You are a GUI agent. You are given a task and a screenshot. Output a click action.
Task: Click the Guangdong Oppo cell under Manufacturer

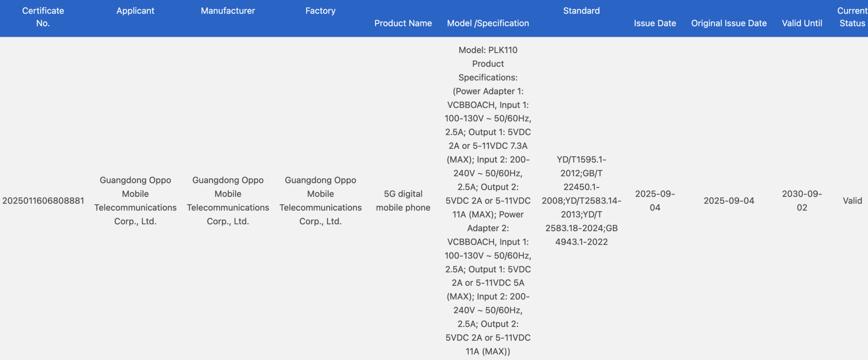tap(228, 201)
